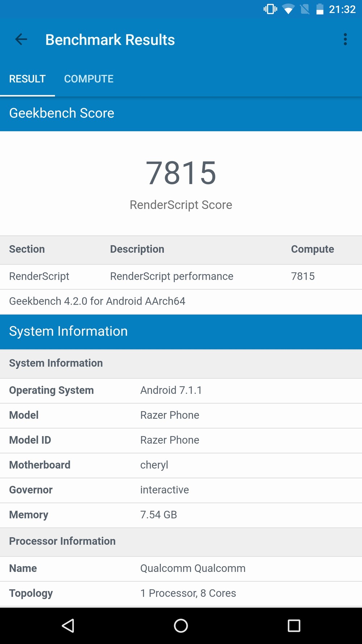Select the Motherboard cheryl row

(181, 465)
